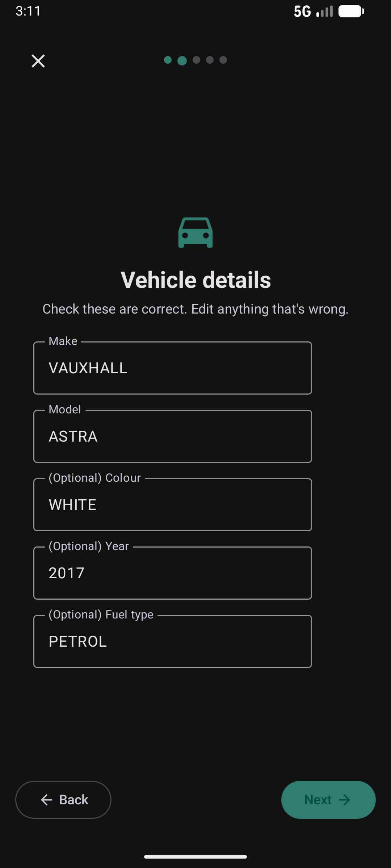Select the signal strength bars icon
This screenshot has height=868, width=391.
coord(325,11)
